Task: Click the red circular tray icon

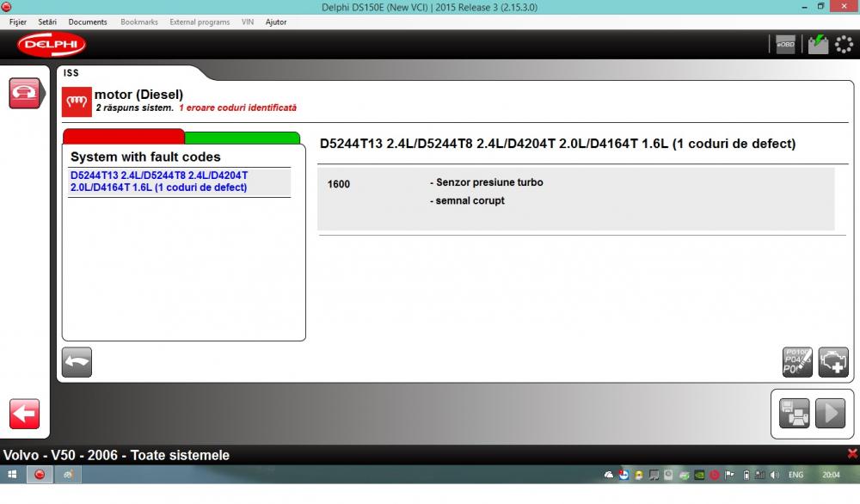Action: [714, 475]
